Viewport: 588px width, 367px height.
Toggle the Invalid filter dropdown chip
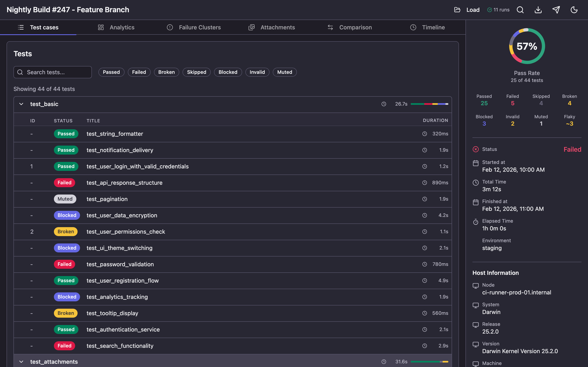tap(257, 72)
